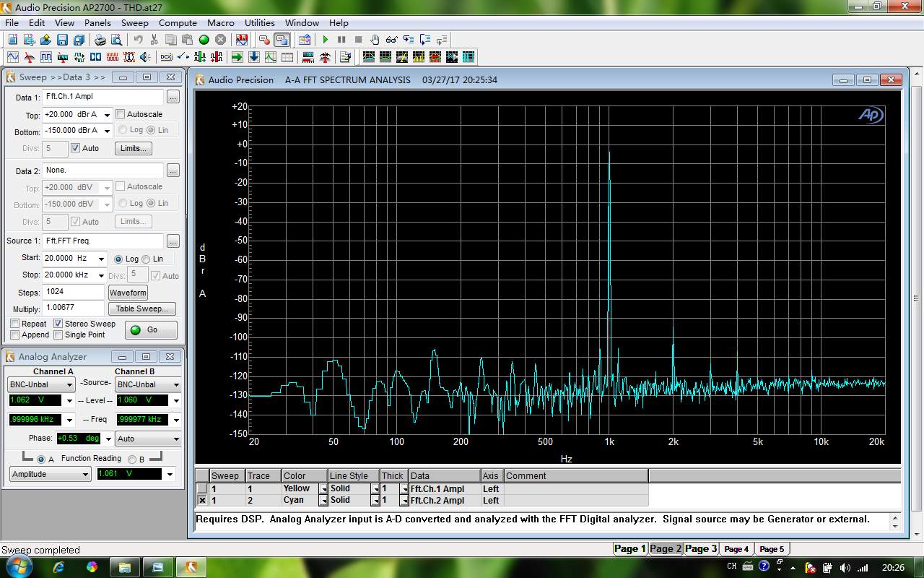Click the Steps input field
924x578 pixels.
pos(74,292)
